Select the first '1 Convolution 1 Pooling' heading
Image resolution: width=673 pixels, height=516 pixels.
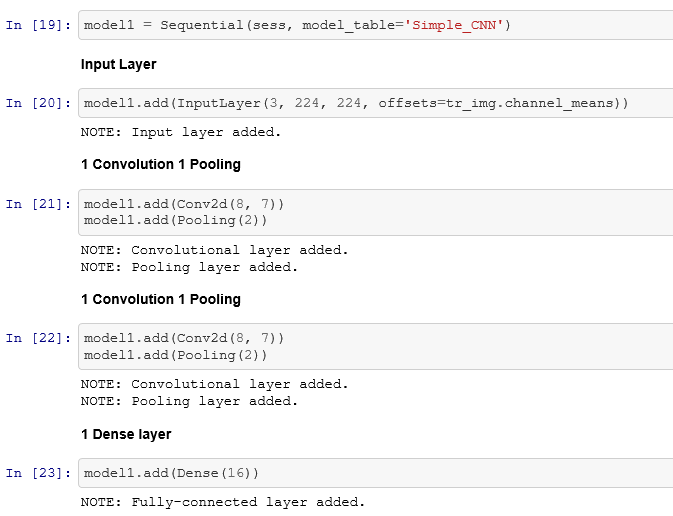click(x=161, y=164)
